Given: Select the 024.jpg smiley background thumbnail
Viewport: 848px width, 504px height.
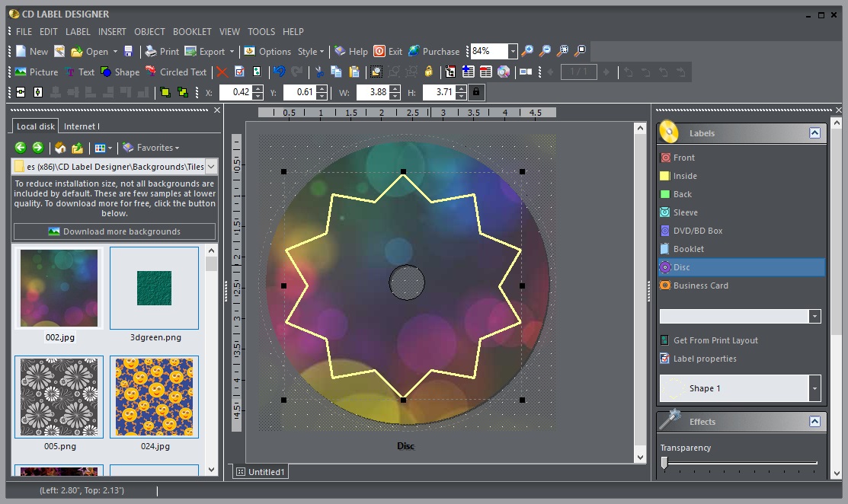Looking at the screenshot, I should [154, 397].
